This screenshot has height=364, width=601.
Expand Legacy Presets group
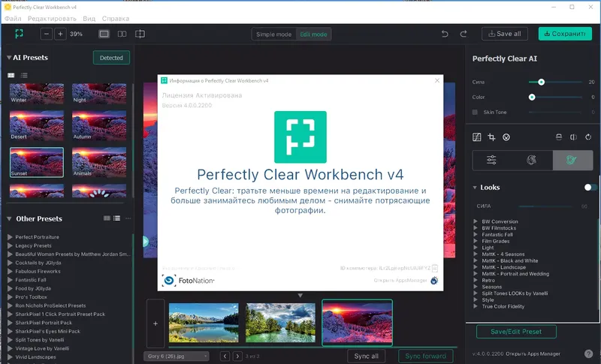point(10,245)
